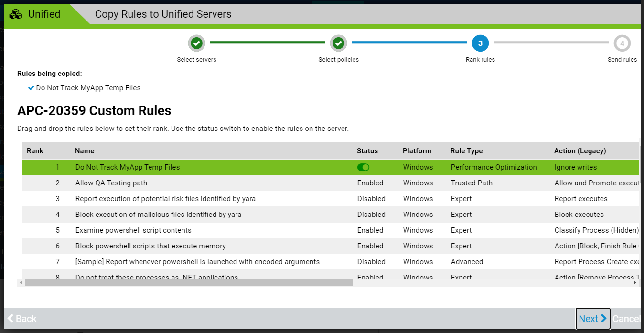Image resolution: width=644 pixels, height=333 pixels.
Task: Disable the status switch on Do Not Track MyApp Temp Files
Action: point(363,167)
